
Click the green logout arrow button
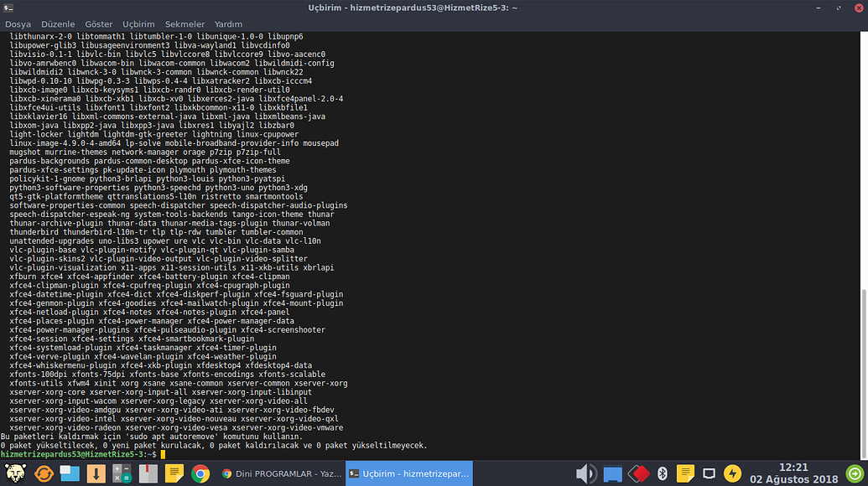(855, 474)
